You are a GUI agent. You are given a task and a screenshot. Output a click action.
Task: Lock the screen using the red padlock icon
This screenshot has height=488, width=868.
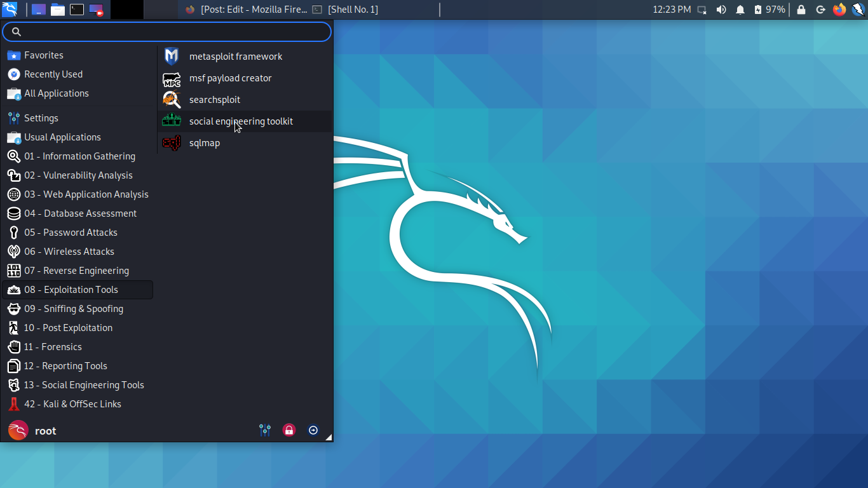289,430
